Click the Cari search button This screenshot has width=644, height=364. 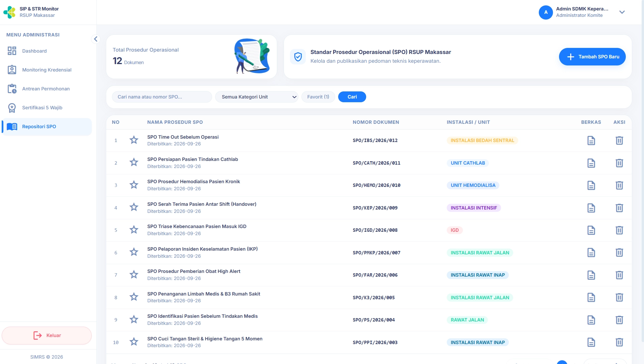[352, 97]
